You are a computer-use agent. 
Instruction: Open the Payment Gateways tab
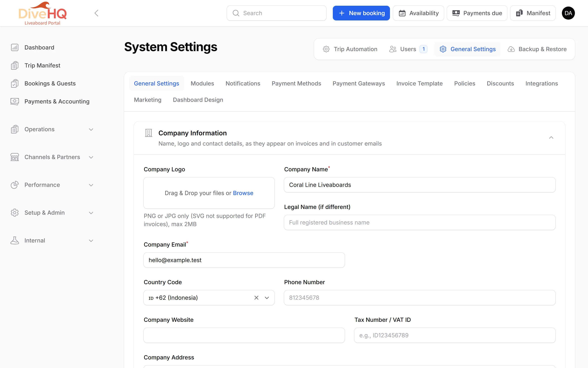359,83
